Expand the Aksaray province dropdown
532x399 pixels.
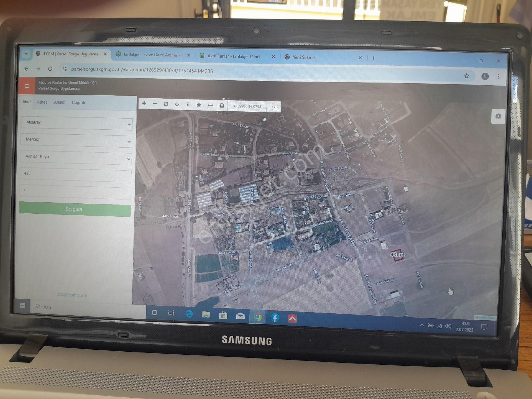76,123
